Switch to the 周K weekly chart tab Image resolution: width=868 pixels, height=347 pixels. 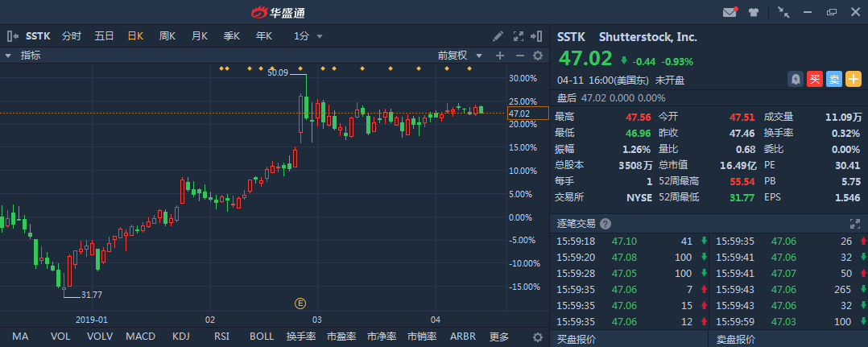click(x=167, y=36)
